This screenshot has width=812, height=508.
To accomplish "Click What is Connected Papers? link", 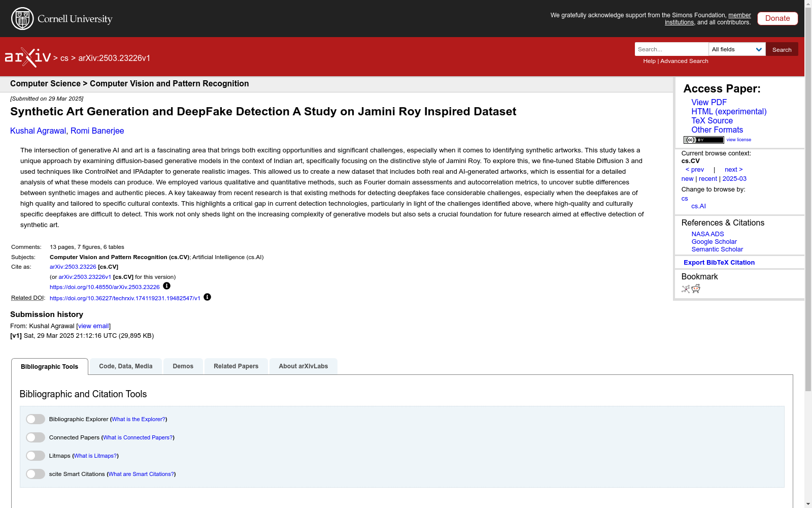I will (x=138, y=437).
